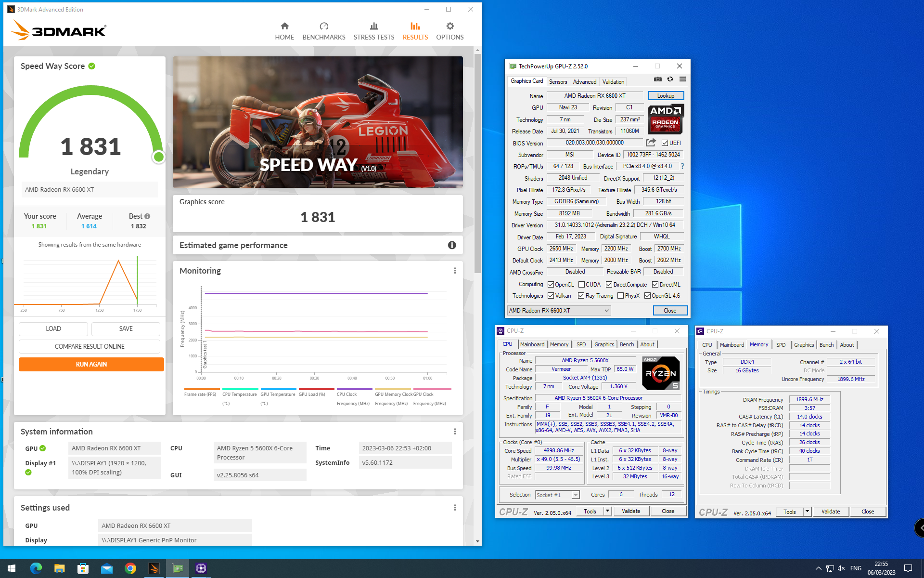Switch to the Advanced tab in GPU-Z

[x=584, y=82]
